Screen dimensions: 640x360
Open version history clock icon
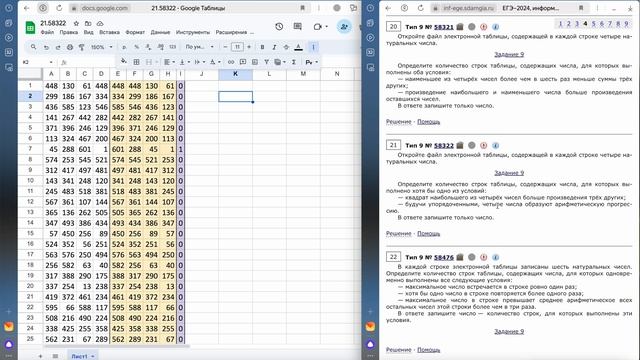(x=279, y=27)
